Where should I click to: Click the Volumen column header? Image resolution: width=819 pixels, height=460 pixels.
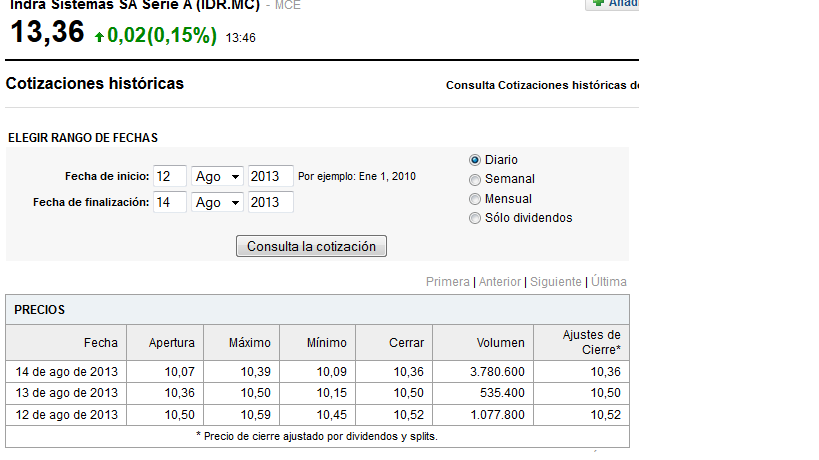pyautogui.click(x=483, y=343)
